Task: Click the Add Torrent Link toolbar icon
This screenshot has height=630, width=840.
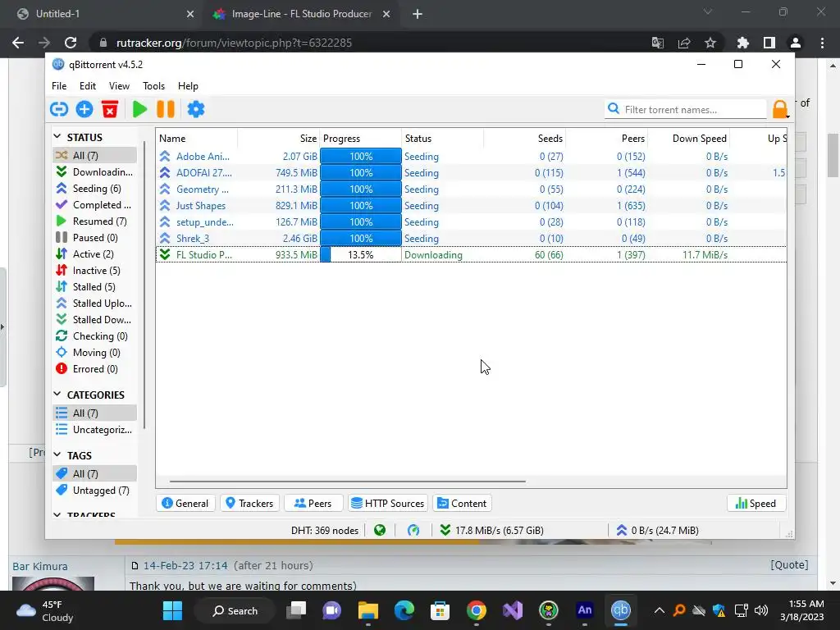Action: (x=59, y=109)
